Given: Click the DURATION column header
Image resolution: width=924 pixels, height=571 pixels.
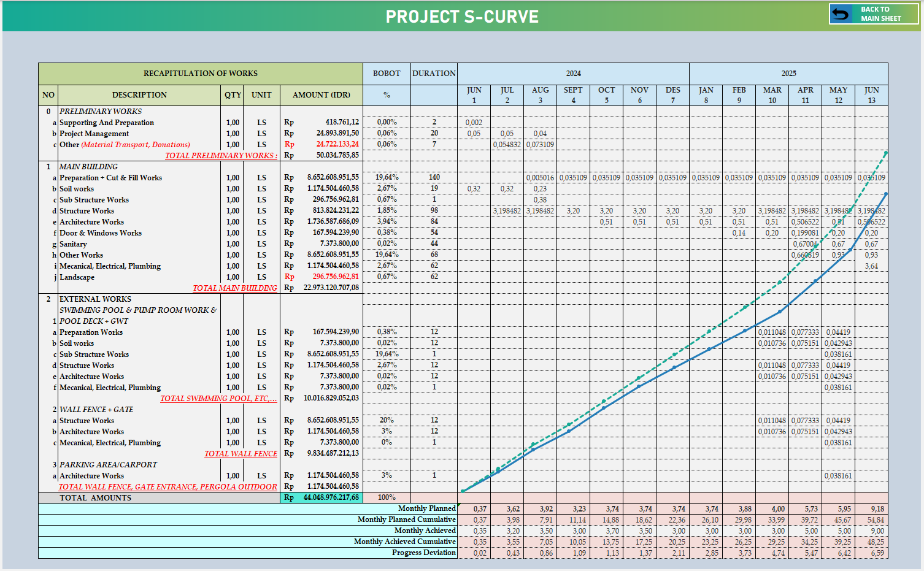Looking at the screenshot, I should click(x=434, y=74).
